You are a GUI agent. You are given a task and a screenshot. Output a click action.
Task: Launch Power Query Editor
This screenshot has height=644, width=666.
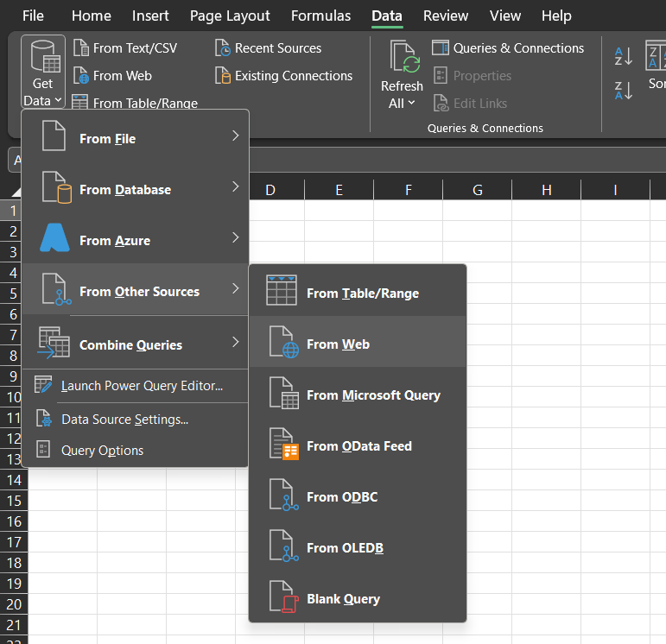coord(142,386)
